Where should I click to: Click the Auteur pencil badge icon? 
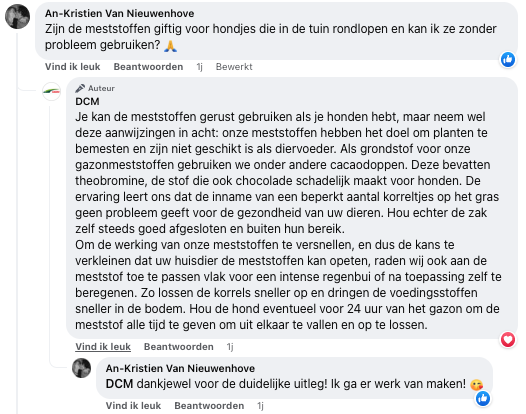[x=80, y=88]
